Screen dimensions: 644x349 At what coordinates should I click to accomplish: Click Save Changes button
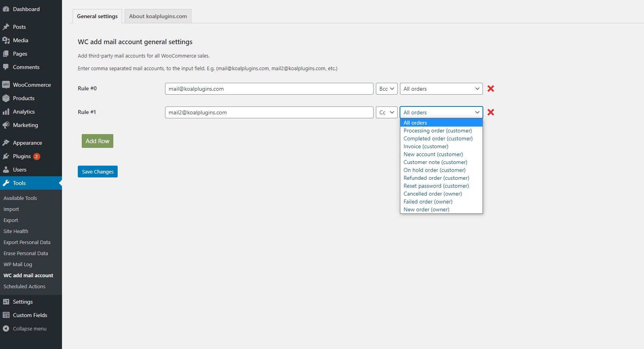tap(98, 172)
